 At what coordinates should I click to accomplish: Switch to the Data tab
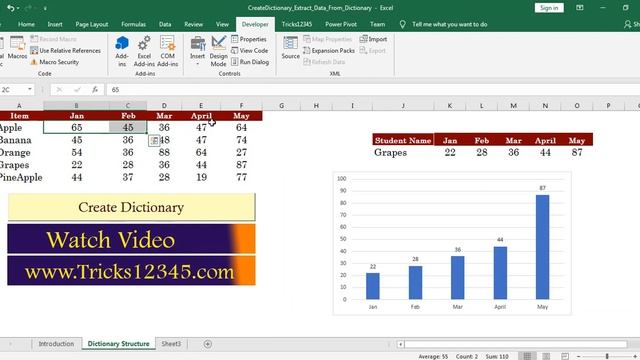pos(165,24)
